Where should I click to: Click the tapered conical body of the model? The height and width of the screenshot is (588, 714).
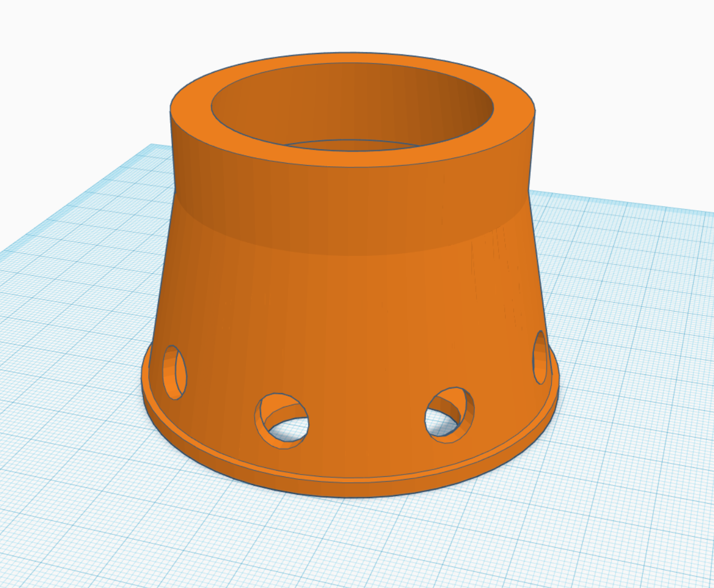tap(353, 319)
